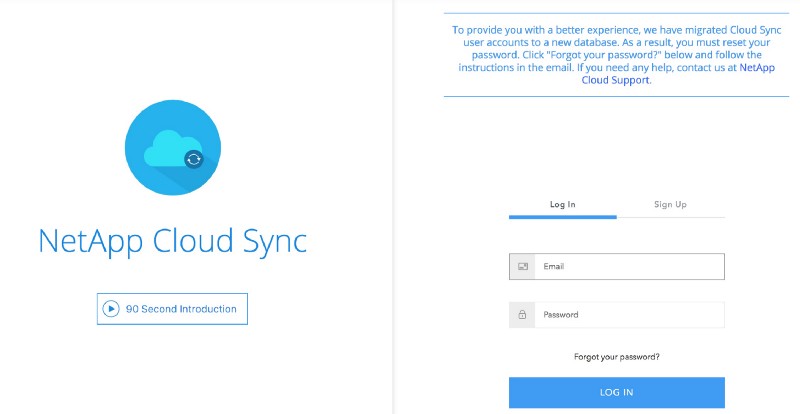800x414 pixels.
Task: Focus the Email input field
Action: (628, 267)
